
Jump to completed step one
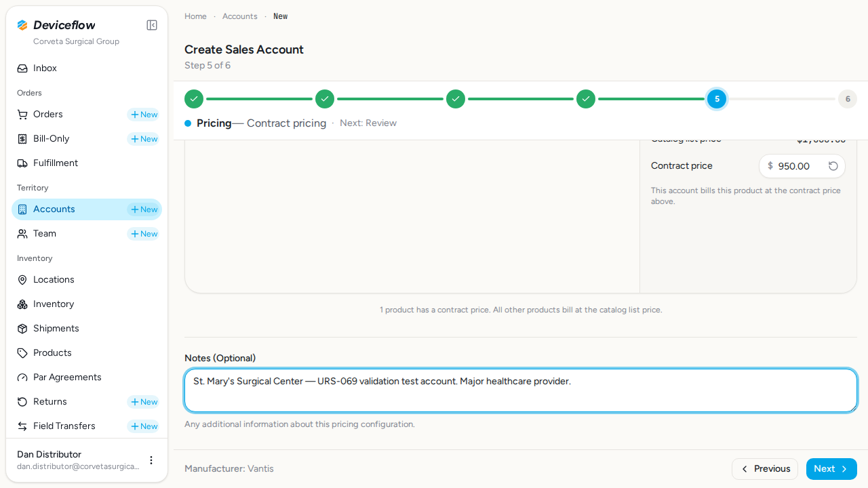194,99
